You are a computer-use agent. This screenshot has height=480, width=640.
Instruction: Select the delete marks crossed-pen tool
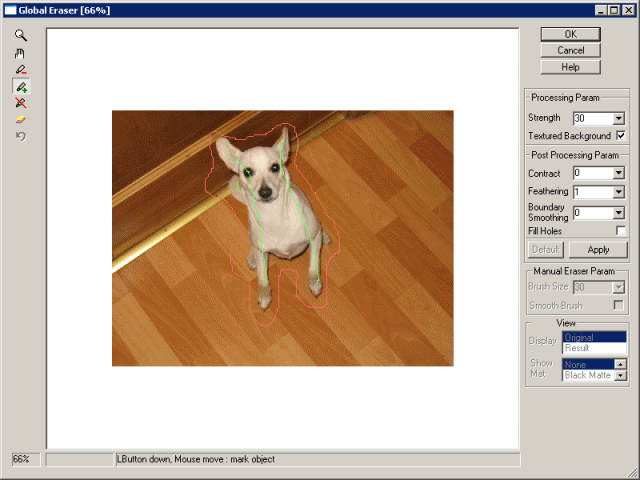coord(21,103)
